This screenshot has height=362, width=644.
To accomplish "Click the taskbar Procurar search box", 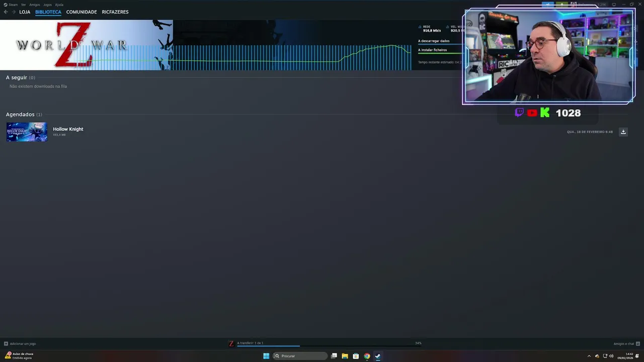I will (x=300, y=356).
